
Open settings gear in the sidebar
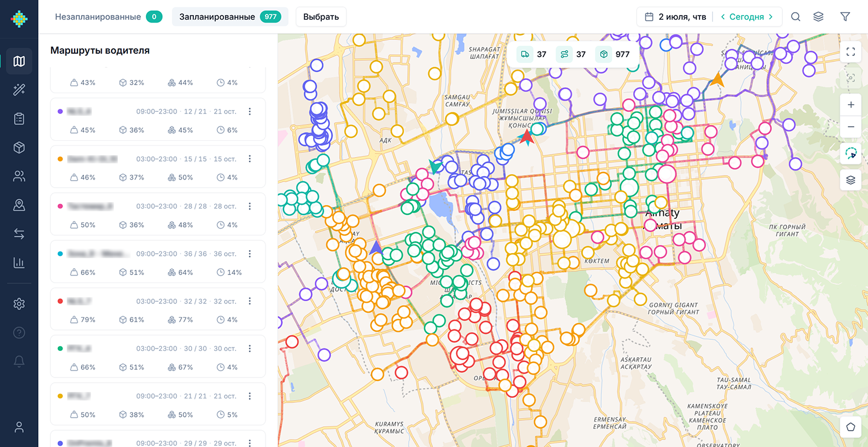[19, 303]
